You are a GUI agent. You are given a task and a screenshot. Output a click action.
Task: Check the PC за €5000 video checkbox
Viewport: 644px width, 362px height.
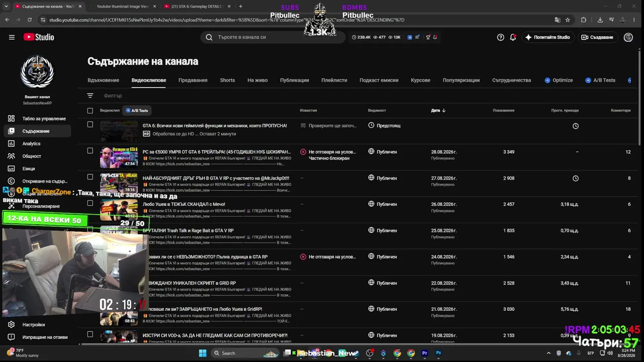coord(90,150)
